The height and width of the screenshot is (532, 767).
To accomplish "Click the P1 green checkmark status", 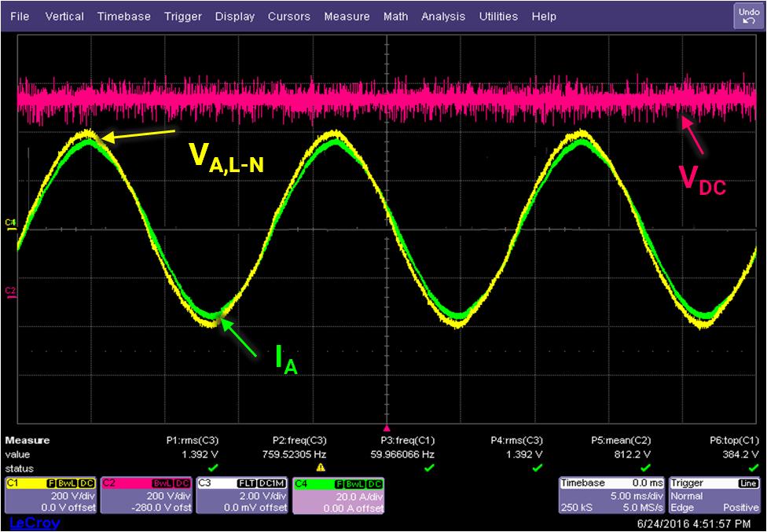I will [213, 468].
